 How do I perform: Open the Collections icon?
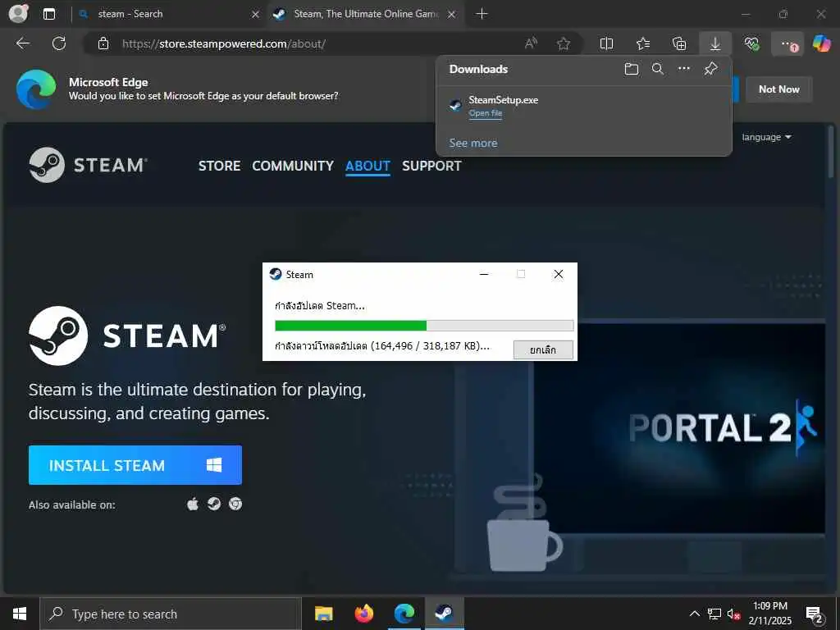678,43
